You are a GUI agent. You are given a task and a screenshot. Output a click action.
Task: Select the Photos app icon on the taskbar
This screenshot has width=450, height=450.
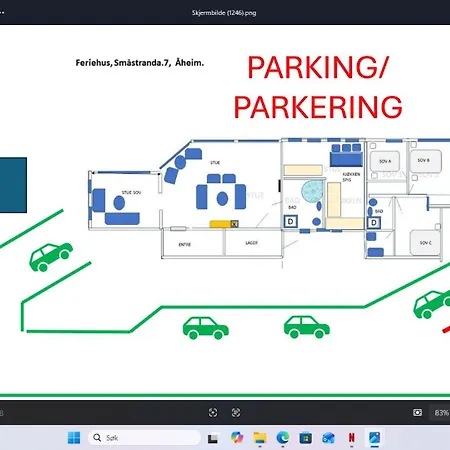(375, 437)
